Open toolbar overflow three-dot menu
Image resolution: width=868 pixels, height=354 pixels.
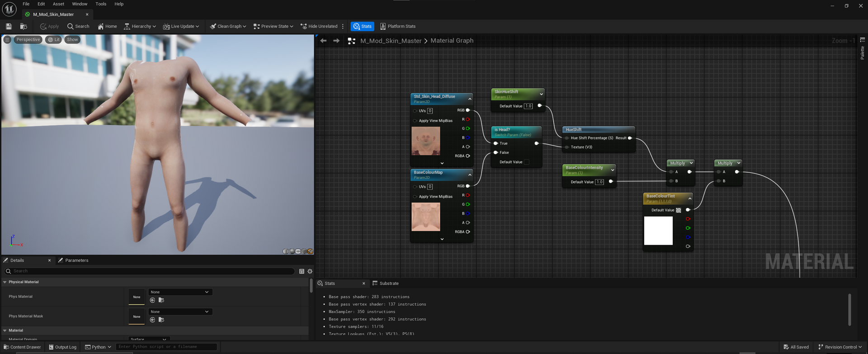pos(343,26)
